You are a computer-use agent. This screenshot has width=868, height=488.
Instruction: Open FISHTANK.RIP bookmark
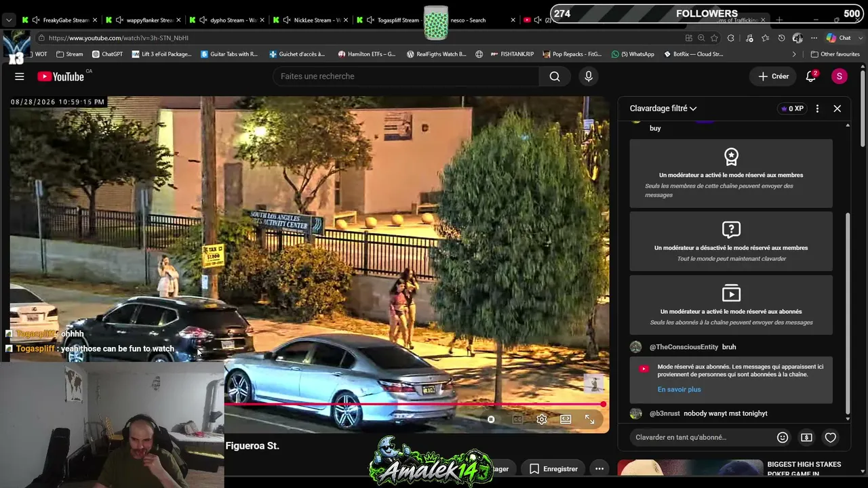(x=512, y=54)
